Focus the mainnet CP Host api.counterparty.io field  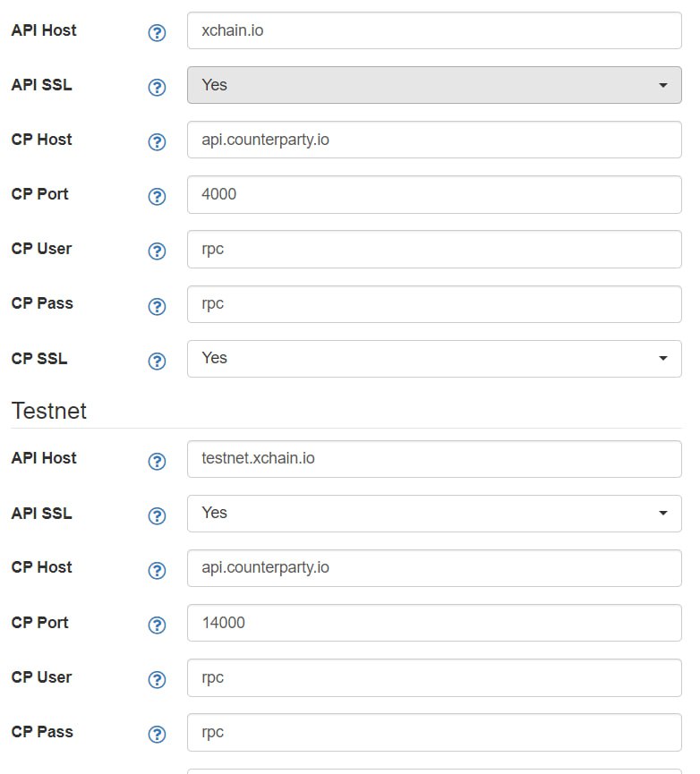[x=434, y=140]
